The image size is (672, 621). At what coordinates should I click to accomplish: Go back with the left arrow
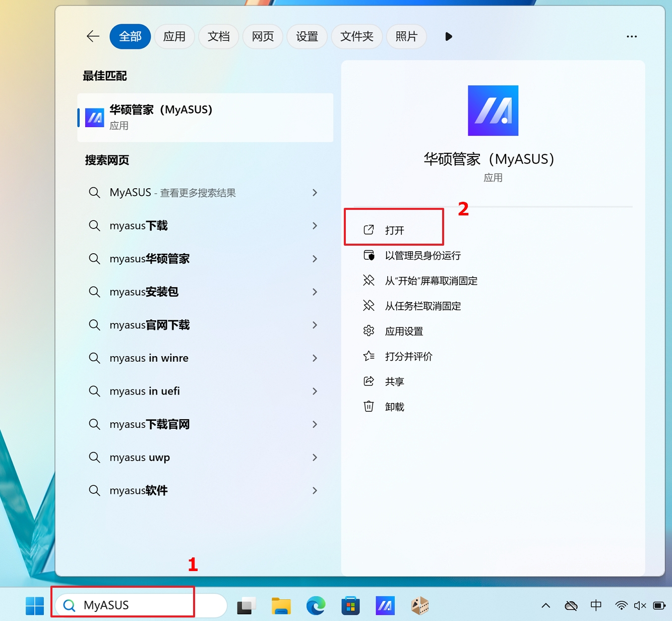[x=93, y=36]
